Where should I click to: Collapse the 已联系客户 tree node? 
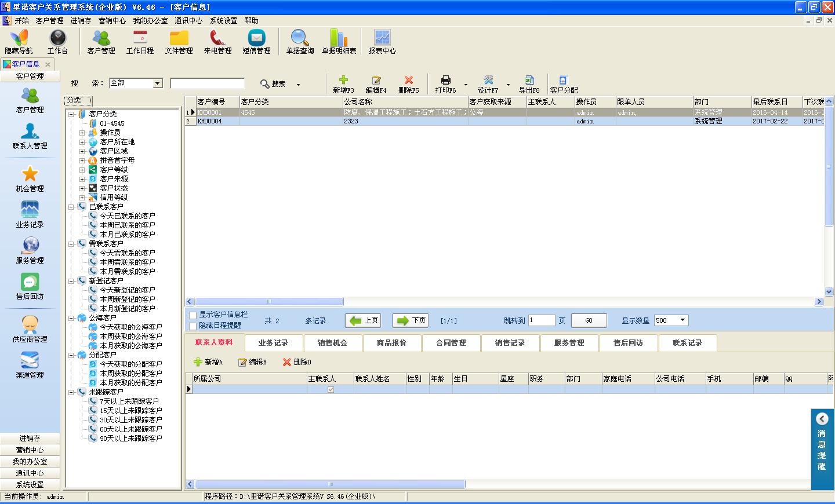[71, 207]
